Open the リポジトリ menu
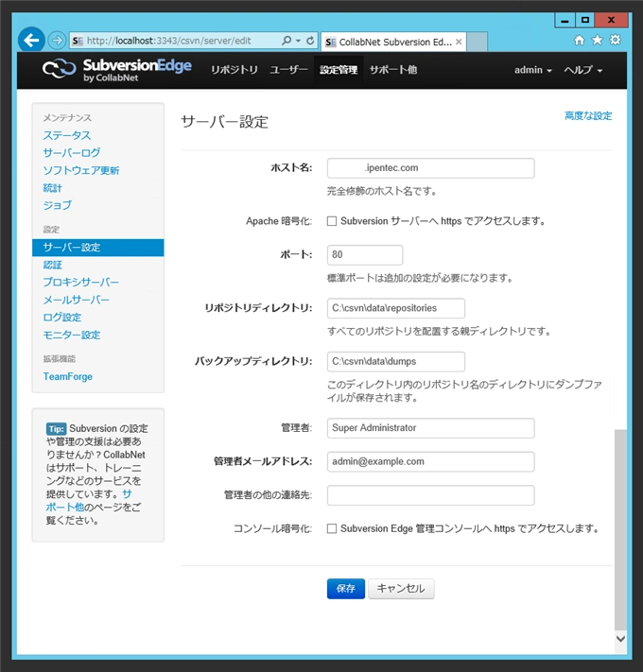This screenshot has height=672, width=643. point(235,70)
